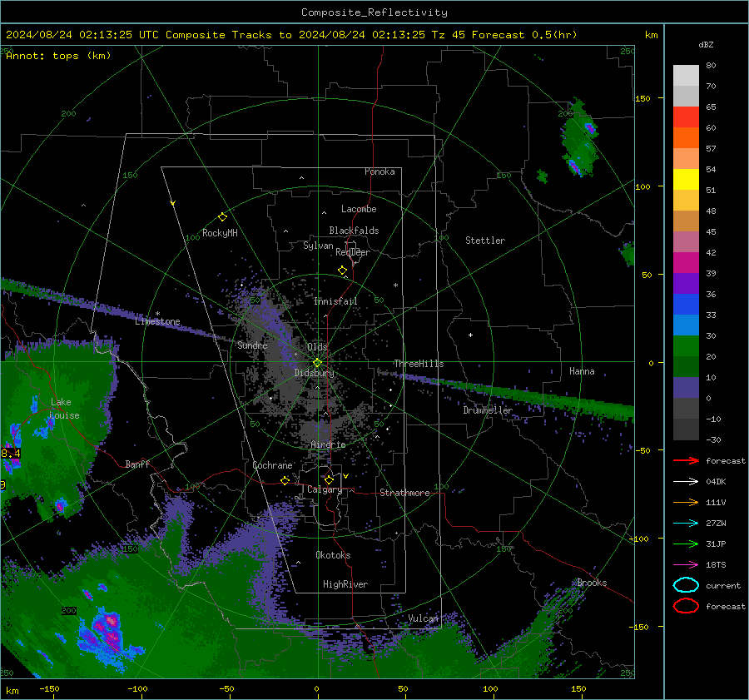
Task: Click the ThreeHills city label
Action: [419, 364]
